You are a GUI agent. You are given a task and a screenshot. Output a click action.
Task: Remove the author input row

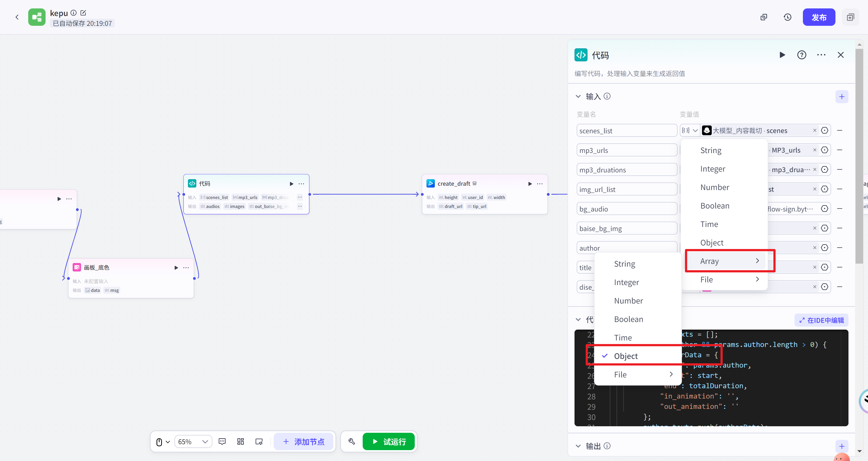click(x=840, y=248)
